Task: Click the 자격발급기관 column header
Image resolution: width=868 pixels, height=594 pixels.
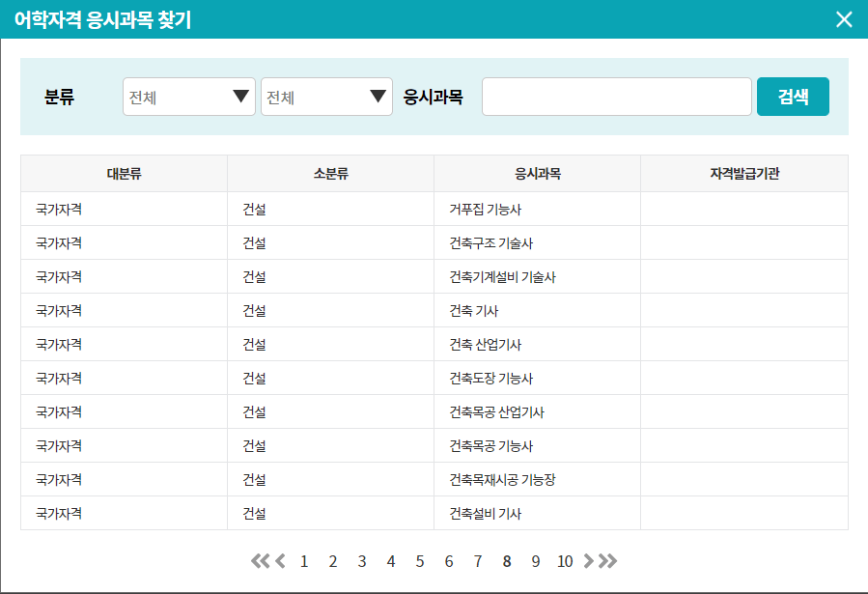Action: click(744, 173)
